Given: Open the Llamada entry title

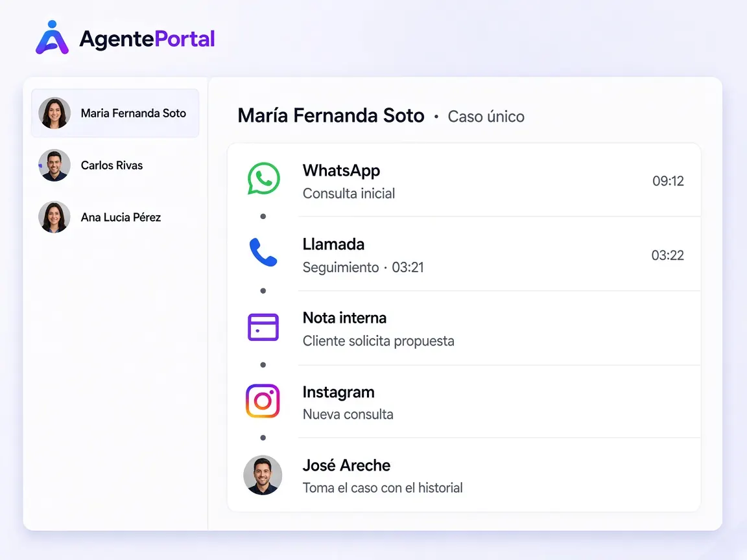Looking at the screenshot, I should (x=333, y=244).
